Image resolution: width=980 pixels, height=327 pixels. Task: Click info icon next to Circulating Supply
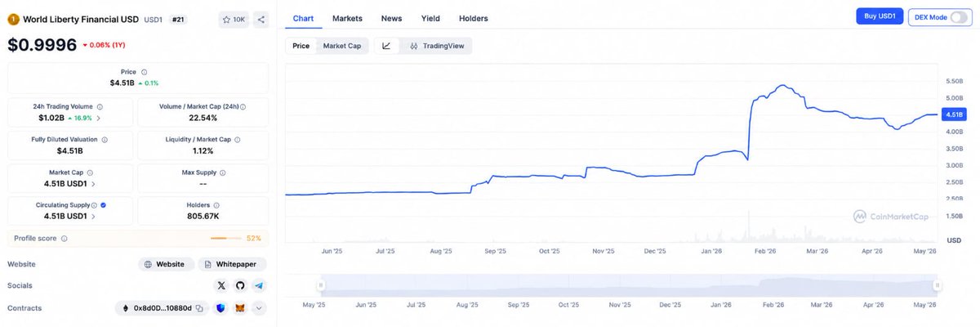(x=94, y=205)
